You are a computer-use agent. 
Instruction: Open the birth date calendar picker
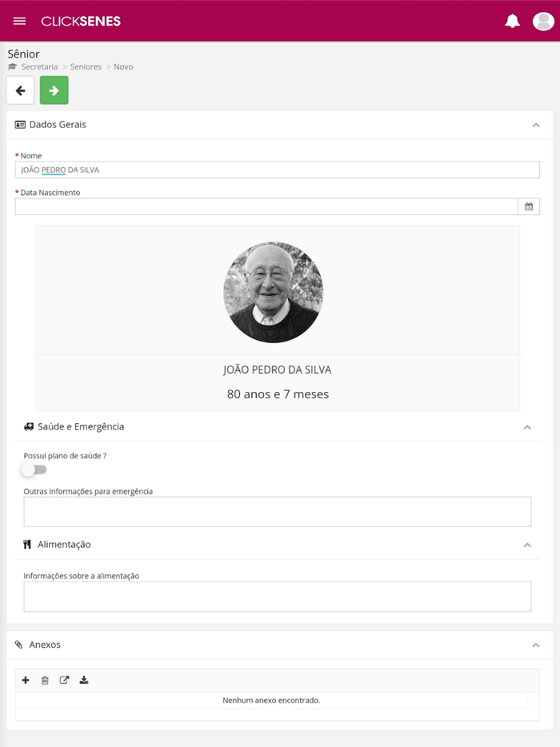click(529, 207)
